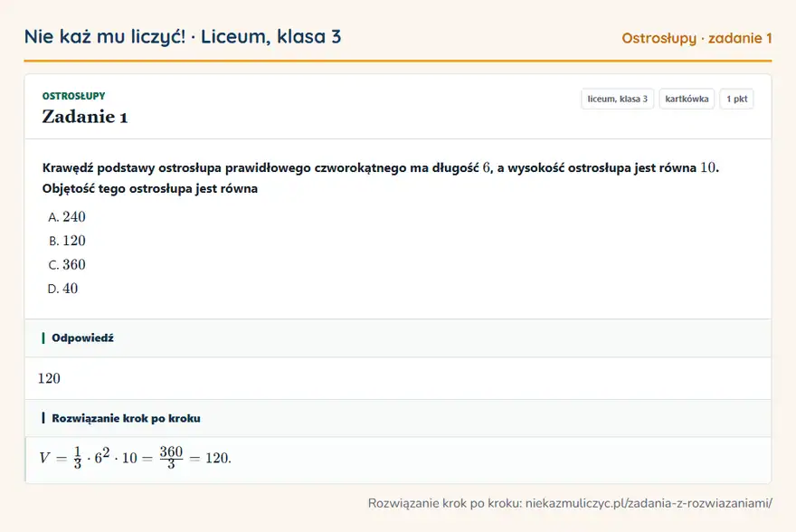Click 'Ostrosłupy · zadanie 1' breadcrumb

tap(696, 38)
